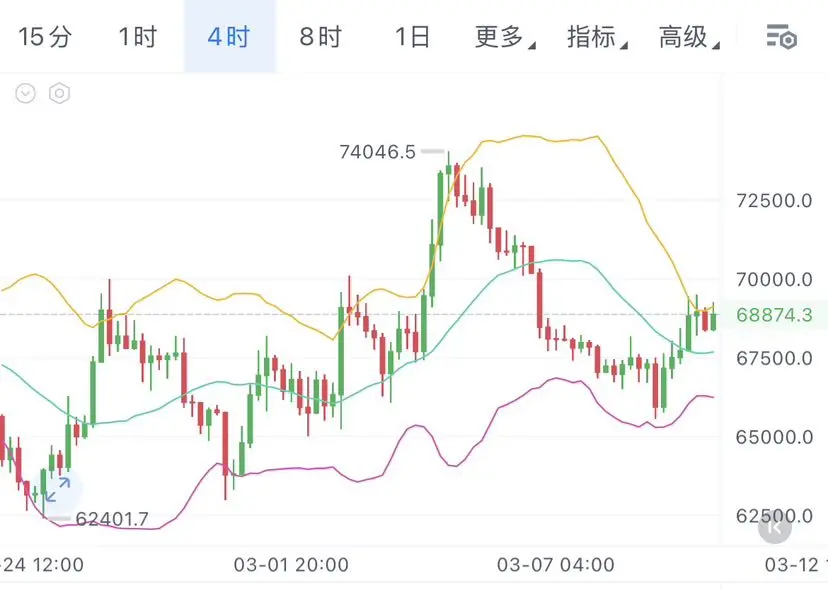Tap the 74046.5 high price marker

[x=377, y=152]
